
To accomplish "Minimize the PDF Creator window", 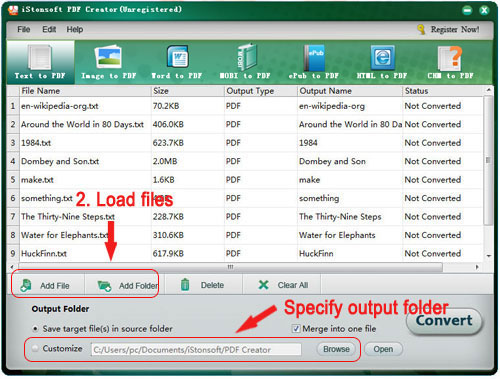I will pyautogui.click(x=467, y=11).
